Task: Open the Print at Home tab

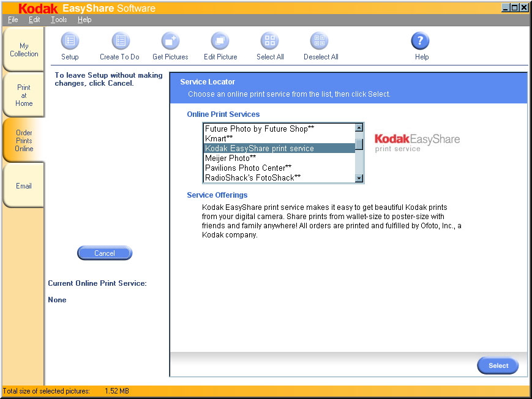Action: pos(24,95)
